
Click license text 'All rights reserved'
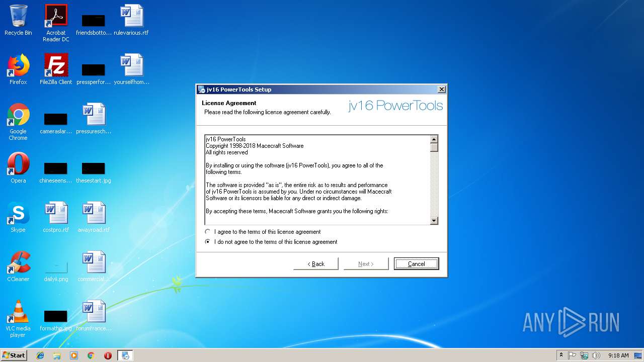[x=227, y=152]
